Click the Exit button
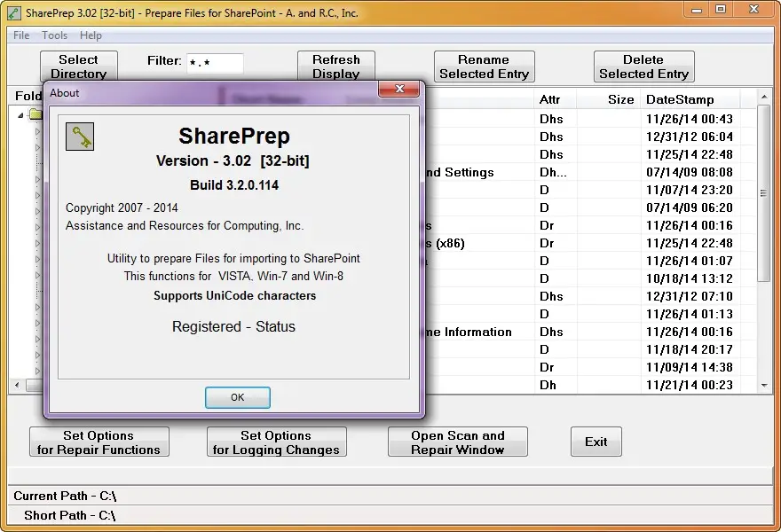The image size is (781, 532). click(596, 442)
